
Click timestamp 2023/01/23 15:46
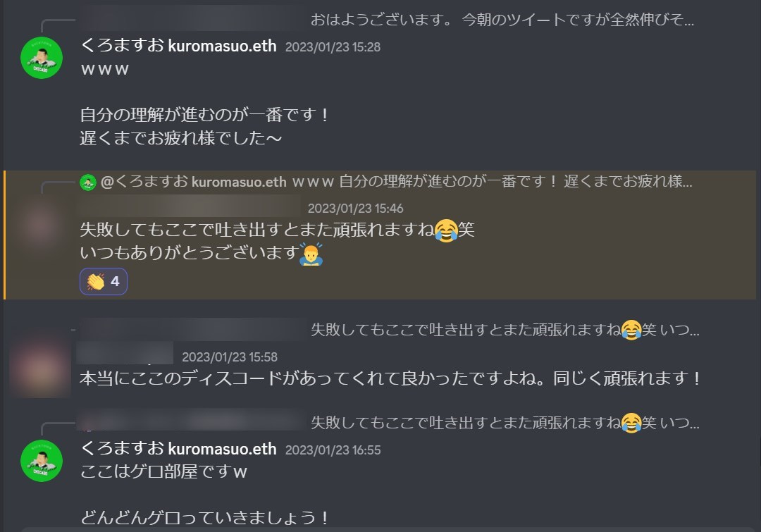[355, 209]
